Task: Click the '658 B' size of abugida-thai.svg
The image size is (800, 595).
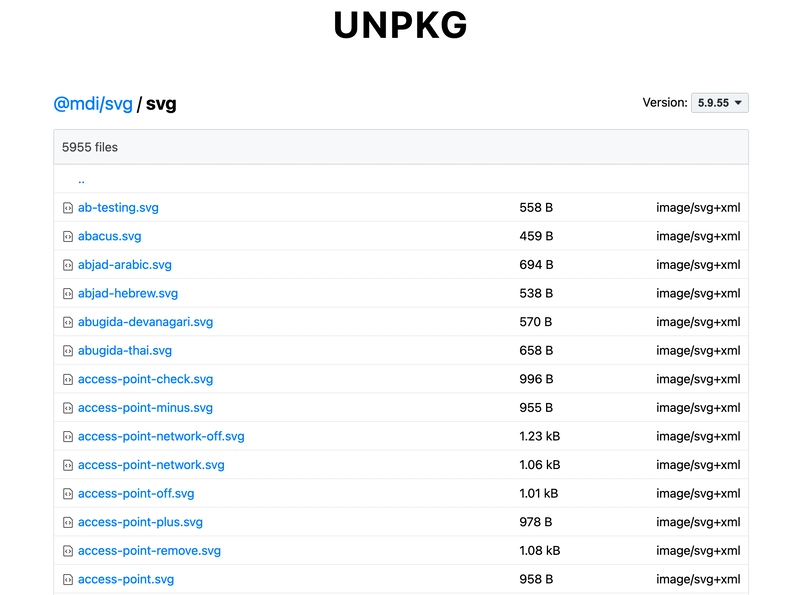Action: tap(536, 351)
